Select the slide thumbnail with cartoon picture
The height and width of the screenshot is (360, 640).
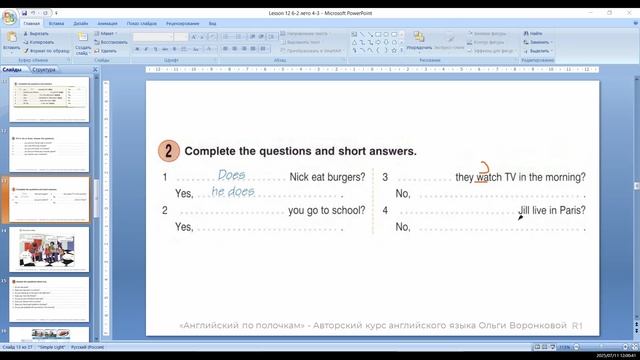point(49,249)
